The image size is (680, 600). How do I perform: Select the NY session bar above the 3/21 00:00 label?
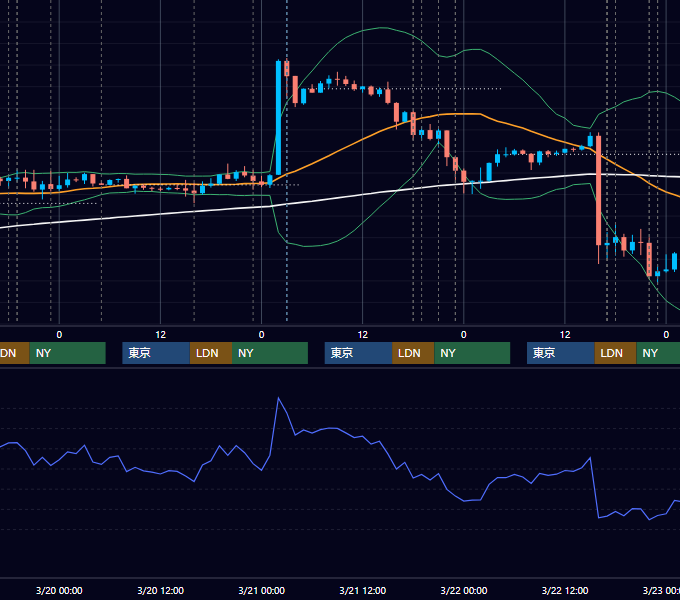[270, 353]
